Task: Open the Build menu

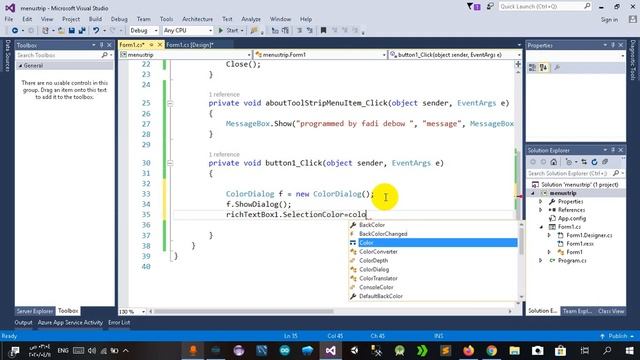Action: (x=95, y=19)
